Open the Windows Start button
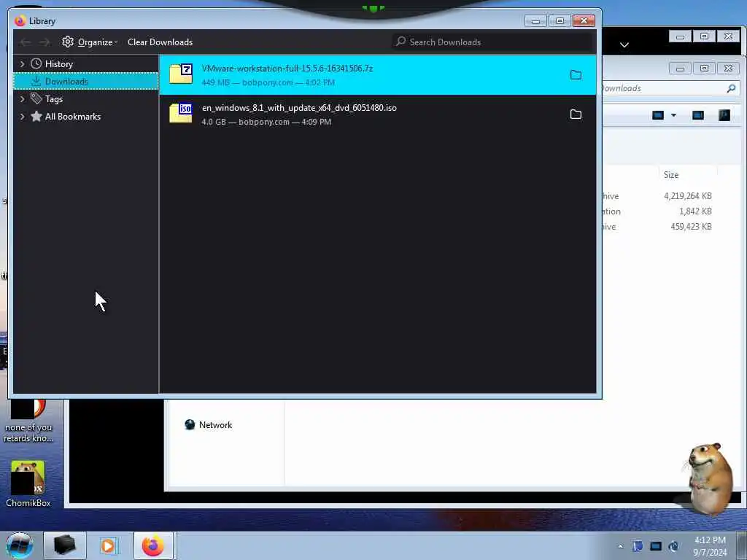Viewport: 747px width, 560px height. [x=19, y=545]
